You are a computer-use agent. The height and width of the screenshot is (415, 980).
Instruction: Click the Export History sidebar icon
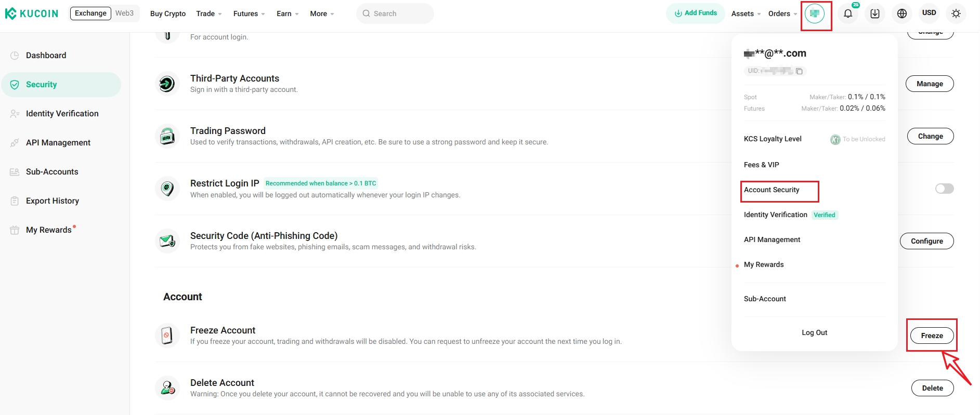pos(15,201)
